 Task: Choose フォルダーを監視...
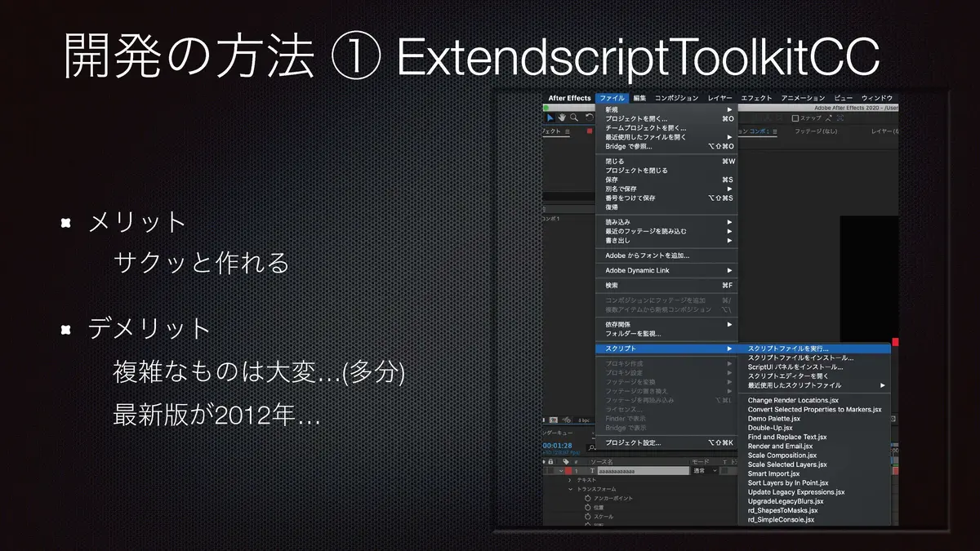666,333
